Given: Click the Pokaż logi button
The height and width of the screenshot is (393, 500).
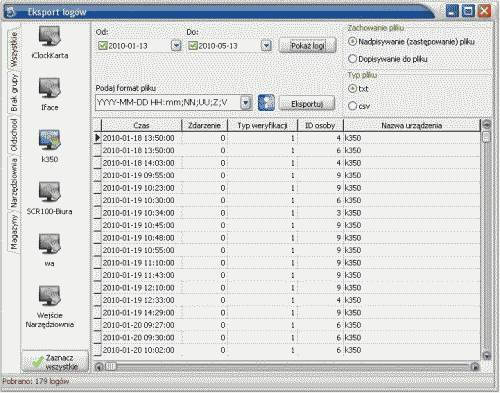Looking at the screenshot, I should point(308,45).
